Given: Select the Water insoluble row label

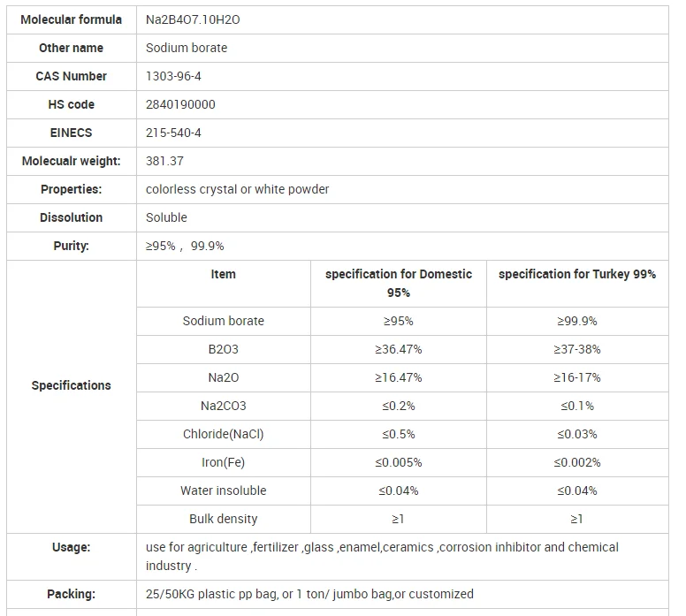Looking at the screenshot, I should (223, 491).
